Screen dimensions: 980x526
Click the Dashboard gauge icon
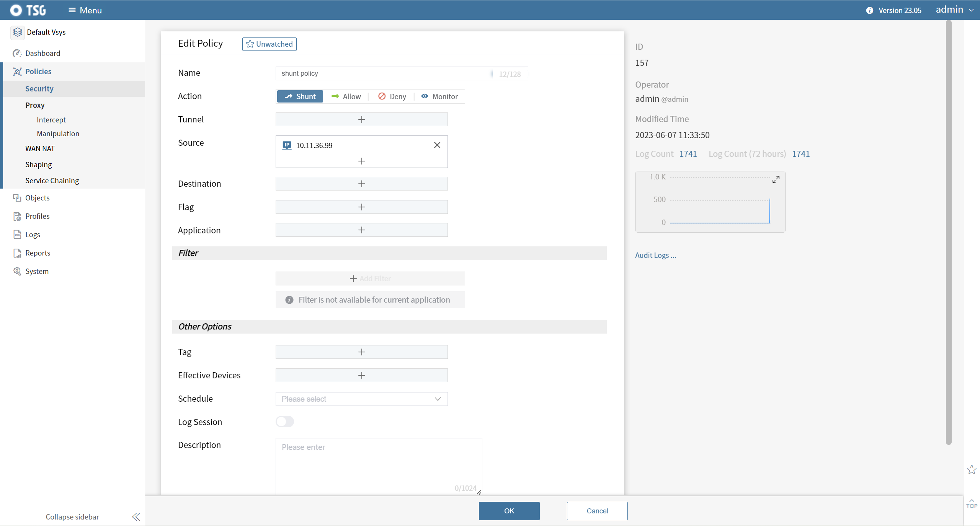pyautogui.click(x=17, y=53)
